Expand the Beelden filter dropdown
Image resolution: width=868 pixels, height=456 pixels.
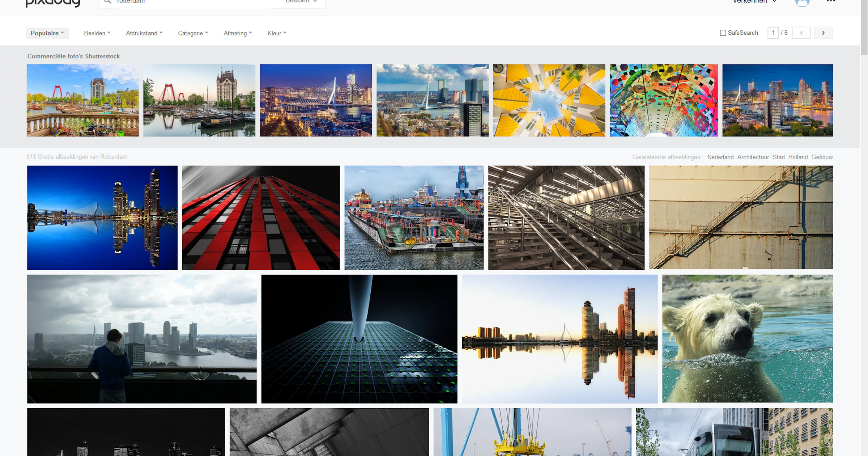pos(97,33)
